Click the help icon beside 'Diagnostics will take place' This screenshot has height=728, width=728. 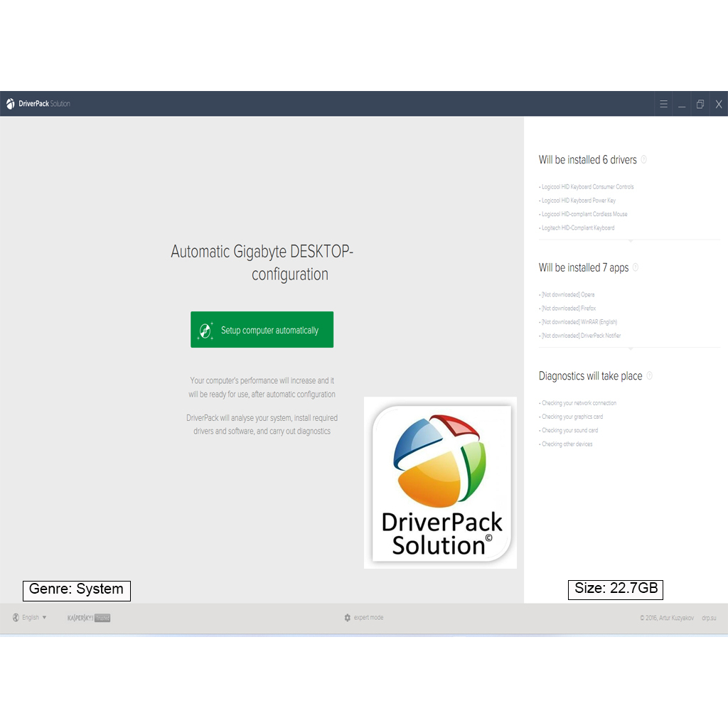click(649, 375)
